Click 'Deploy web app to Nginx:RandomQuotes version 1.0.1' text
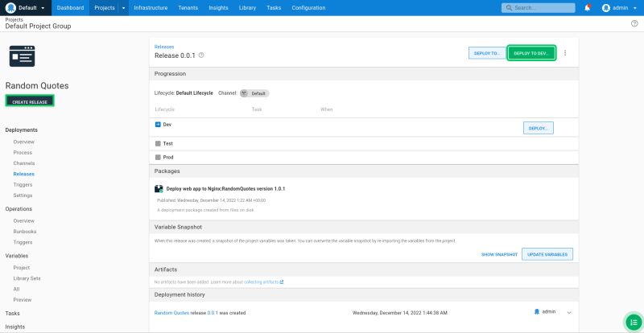This screenshot has width=644, height=333. [225, 189]
